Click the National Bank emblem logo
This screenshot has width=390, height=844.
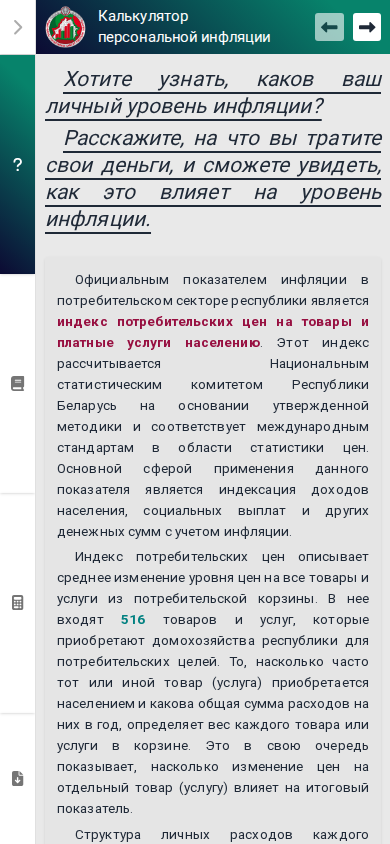(66, 27)
